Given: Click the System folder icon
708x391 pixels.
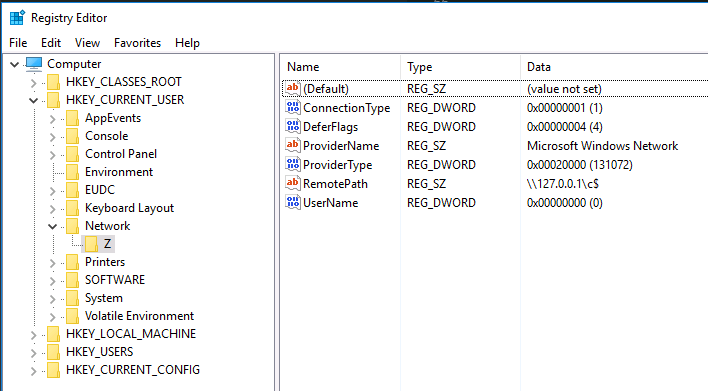Looking at the screenshot, I should click(72, 298).
